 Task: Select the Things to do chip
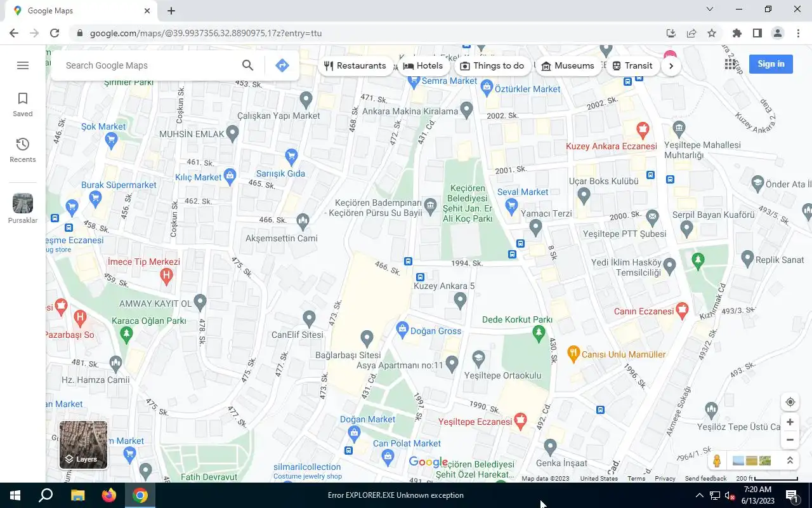pyautogui.click(x=492, y=65)
